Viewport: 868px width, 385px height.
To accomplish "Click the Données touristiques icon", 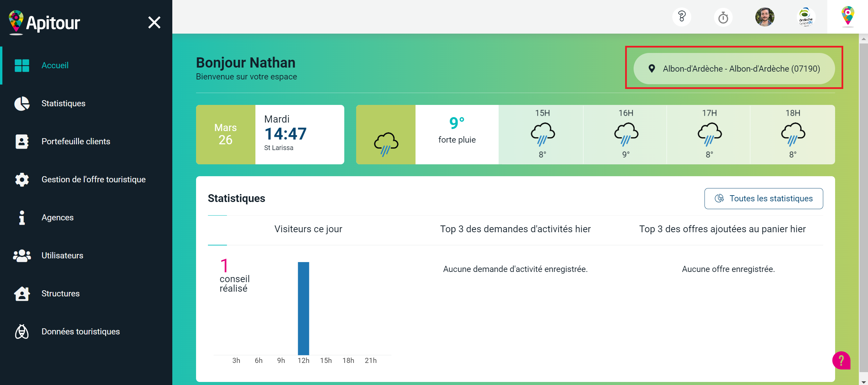I will pos(22,332).
